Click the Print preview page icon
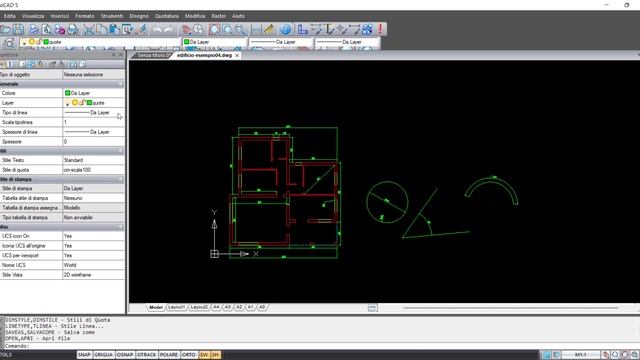 (47, 29)
